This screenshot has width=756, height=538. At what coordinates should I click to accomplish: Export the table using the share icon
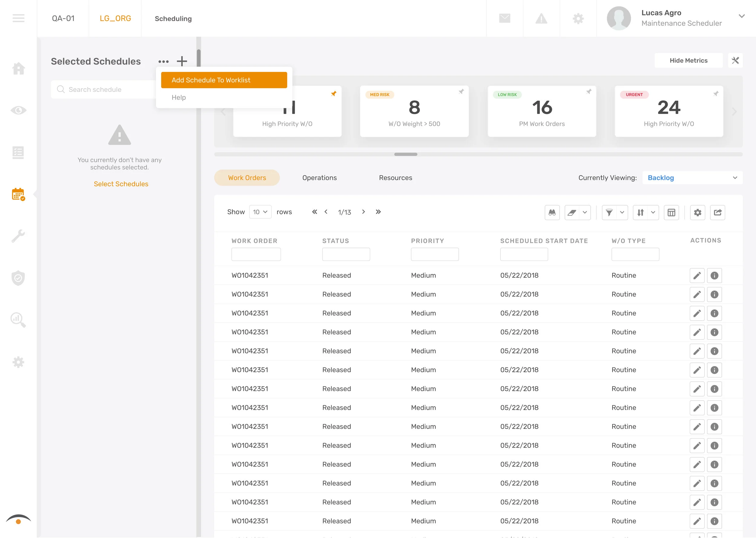coord(718,212)
